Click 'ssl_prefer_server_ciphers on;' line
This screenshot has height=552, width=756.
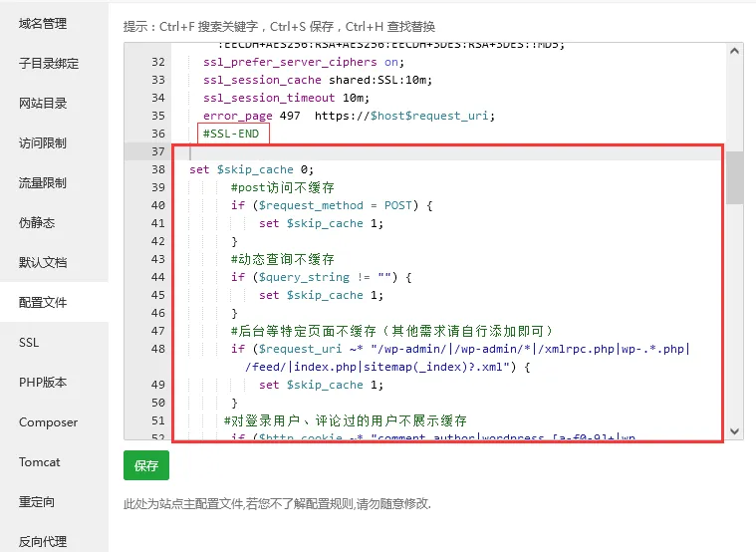click(x=304, y=62)
